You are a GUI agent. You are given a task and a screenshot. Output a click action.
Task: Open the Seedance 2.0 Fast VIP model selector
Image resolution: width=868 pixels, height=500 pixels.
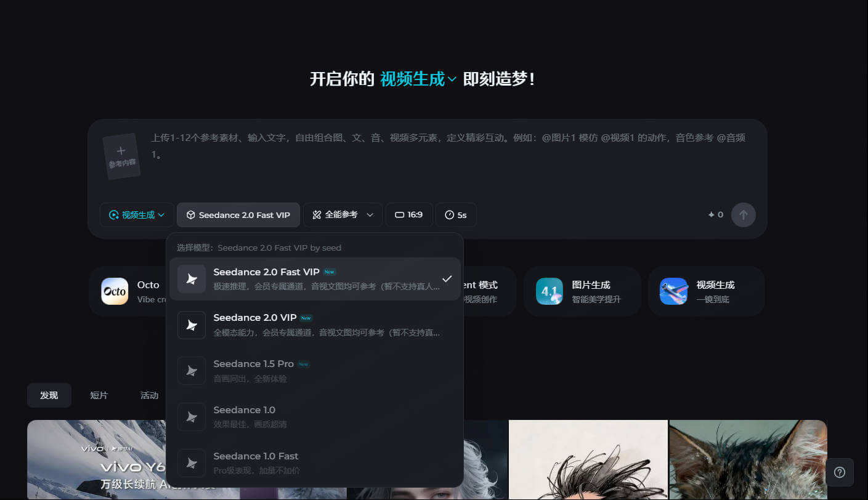point(238,215)
